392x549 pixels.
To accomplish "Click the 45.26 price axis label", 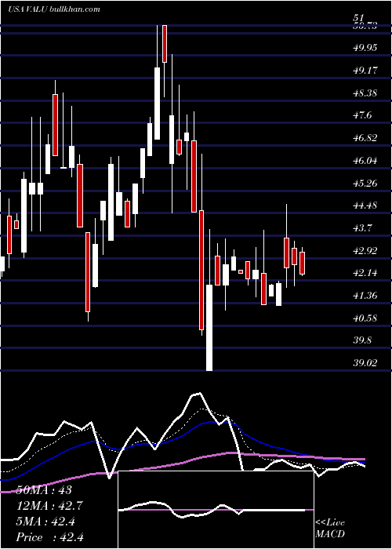I will [365, 183].
